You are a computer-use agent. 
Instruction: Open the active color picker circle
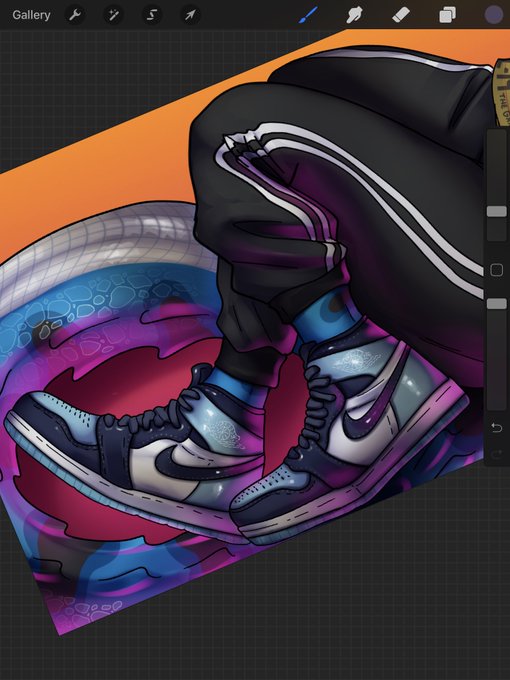pyautogui.click(x=494, y=15)
